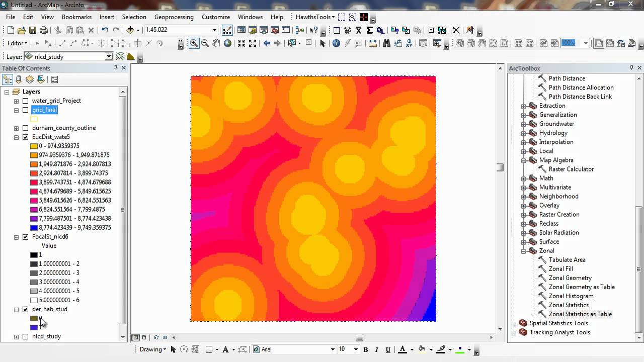Choose the Select Elements arrow tool
The height and width of the screenshot is (362, 644).
point(323,43)
